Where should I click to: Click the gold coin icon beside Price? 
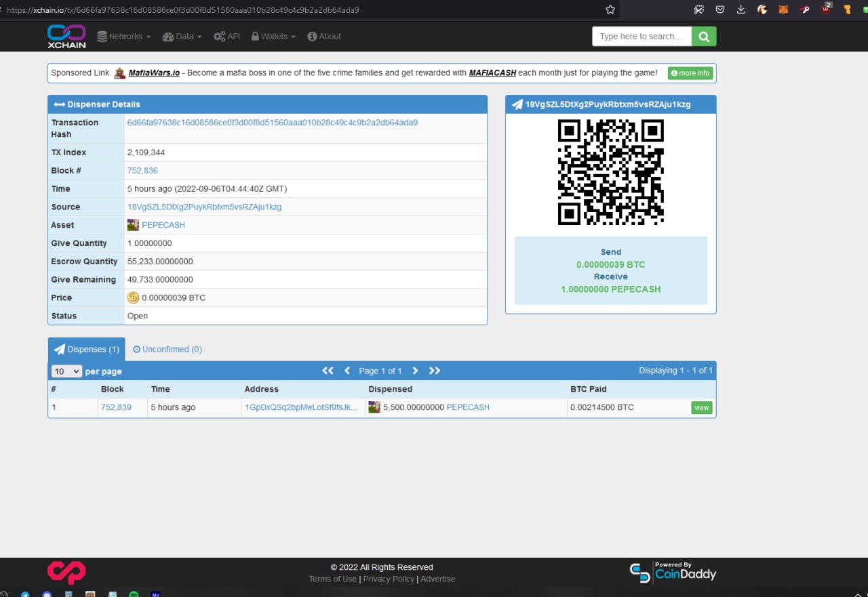pyautogui.click(x=133, y=297)
